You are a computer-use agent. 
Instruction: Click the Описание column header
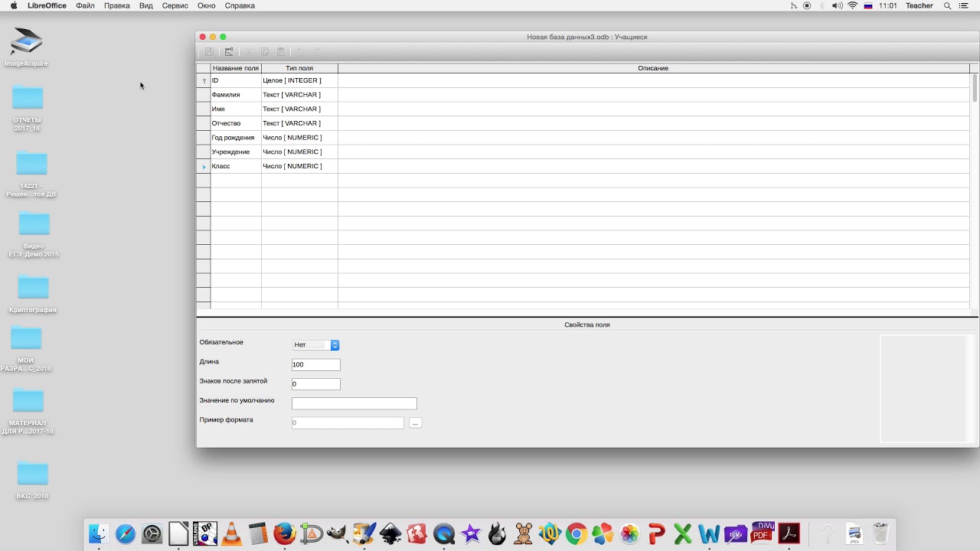click(653, 68)
